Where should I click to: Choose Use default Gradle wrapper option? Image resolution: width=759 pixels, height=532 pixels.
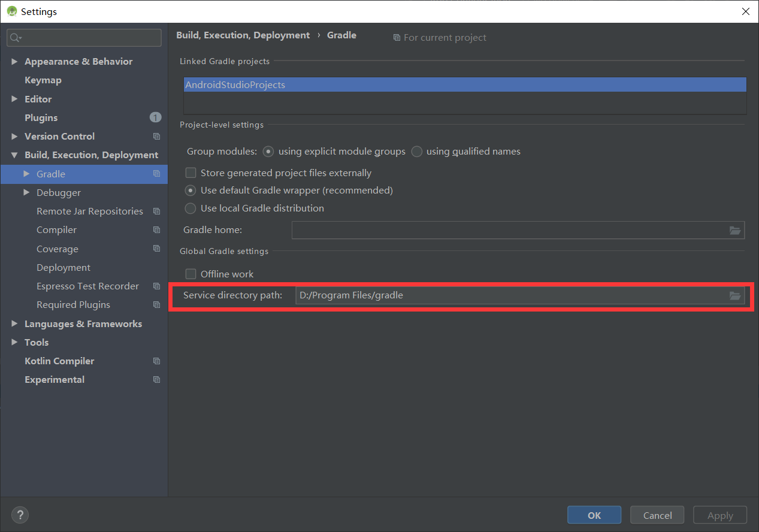pos(190,191)
